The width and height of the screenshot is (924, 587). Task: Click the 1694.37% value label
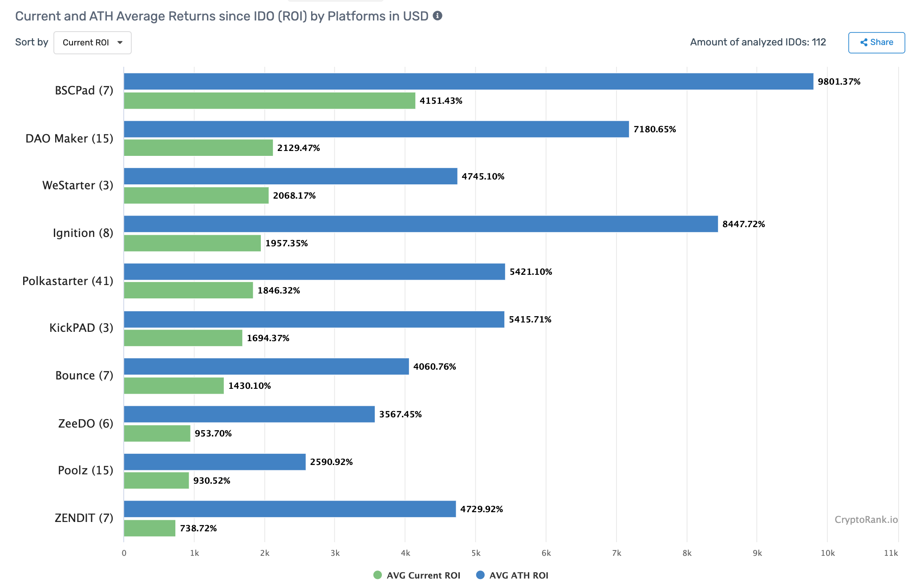point(268,338)
